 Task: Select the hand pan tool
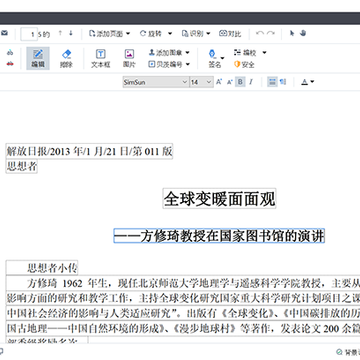[x=303, y=33]
